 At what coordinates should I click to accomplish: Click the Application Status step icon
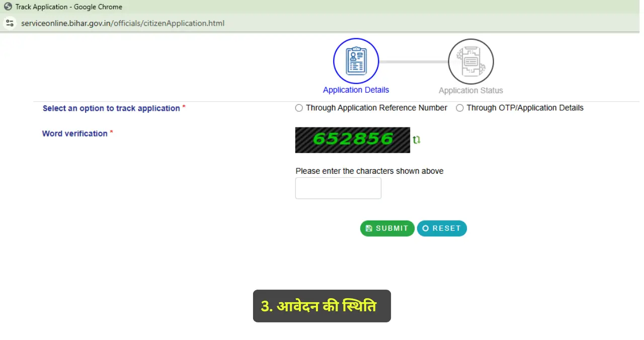[x=471, y=61]
